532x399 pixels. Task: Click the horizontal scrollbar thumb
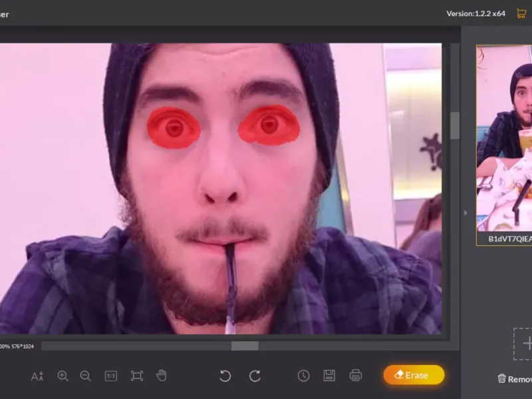(245, 346)
